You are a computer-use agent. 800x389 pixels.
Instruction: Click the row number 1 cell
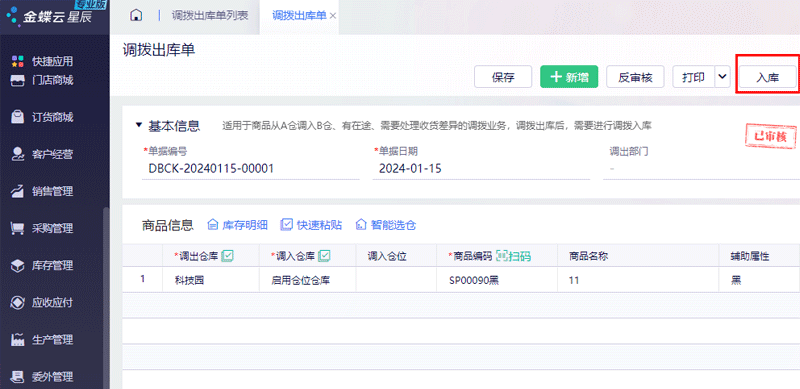(x=143, y=280)
